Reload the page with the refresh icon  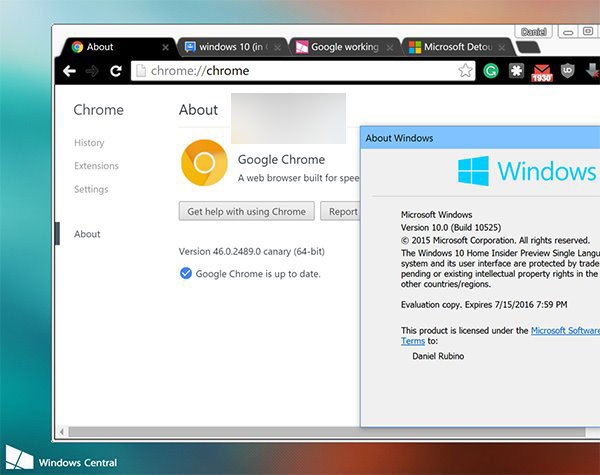pyautogui.click(x=116, y=71)
